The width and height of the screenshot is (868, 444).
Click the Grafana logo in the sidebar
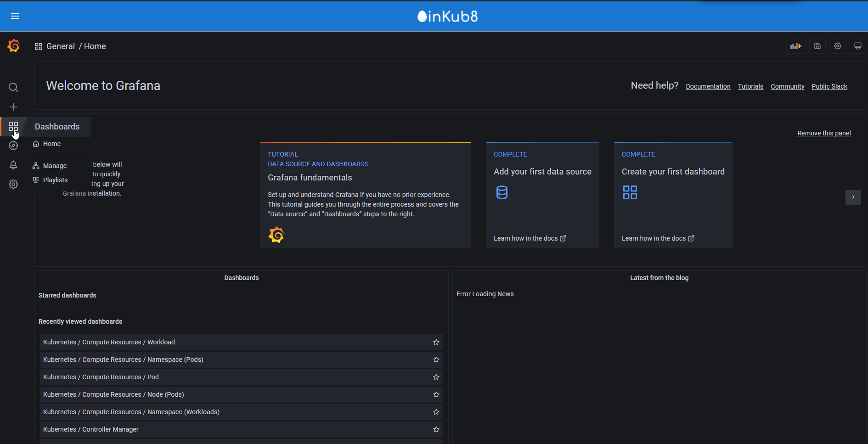(x=13, y=46)
